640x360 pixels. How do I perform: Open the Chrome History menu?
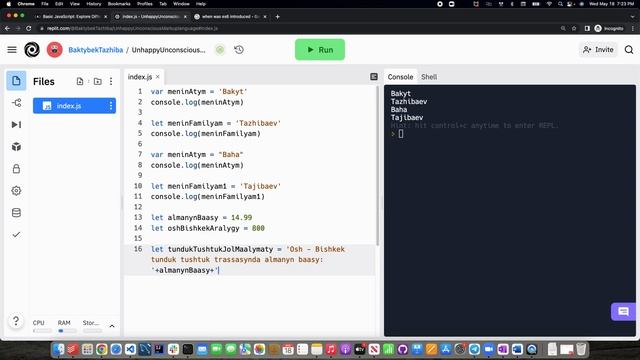[x=93, y=4]
